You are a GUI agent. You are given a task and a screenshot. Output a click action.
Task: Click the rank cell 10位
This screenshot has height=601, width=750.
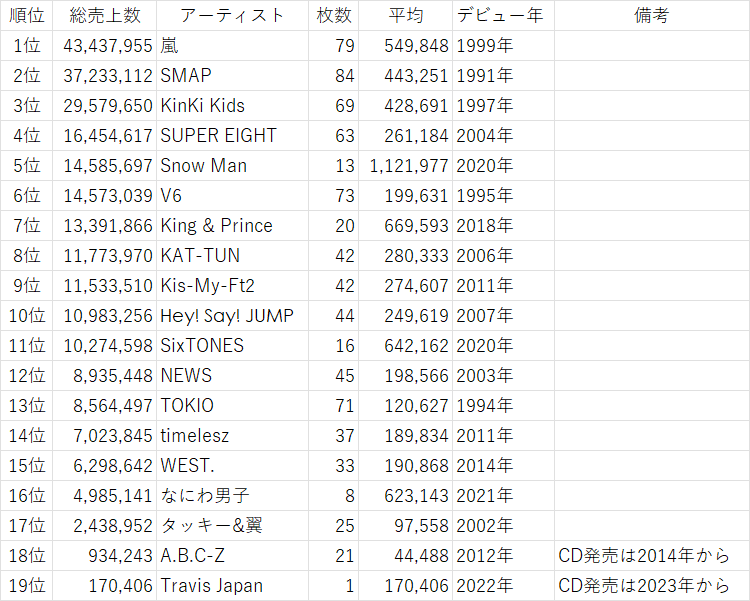pyautogui.click(x=26, y=316)
